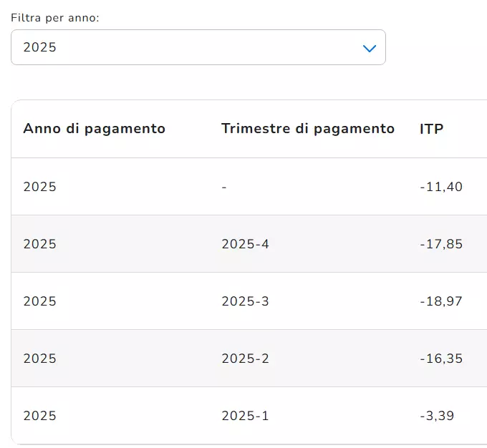487x448 pixels.
Task: Select the quarter cell 2025-1
Action: (245, 416)
